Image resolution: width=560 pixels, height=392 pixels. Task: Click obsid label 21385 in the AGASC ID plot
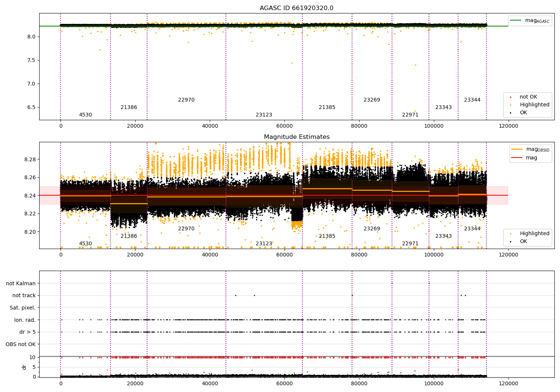[x=327, y=108]
